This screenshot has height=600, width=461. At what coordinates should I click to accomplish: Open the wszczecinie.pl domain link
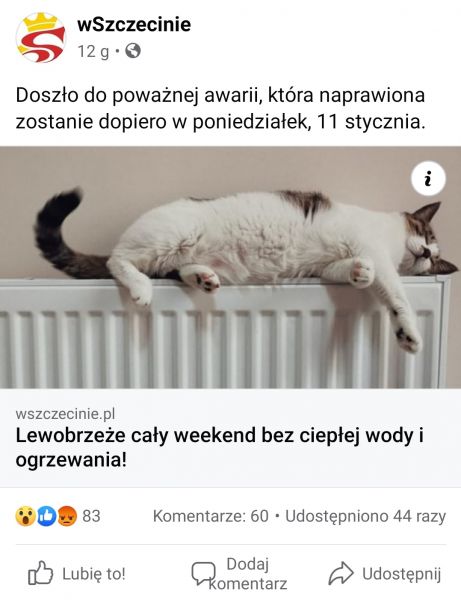coord(65,414)
